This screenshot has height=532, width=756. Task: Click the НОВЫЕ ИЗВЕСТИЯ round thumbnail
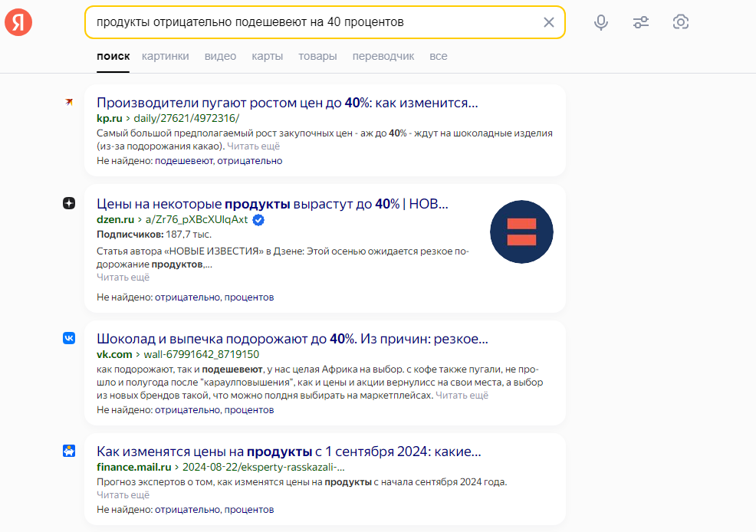521,232
